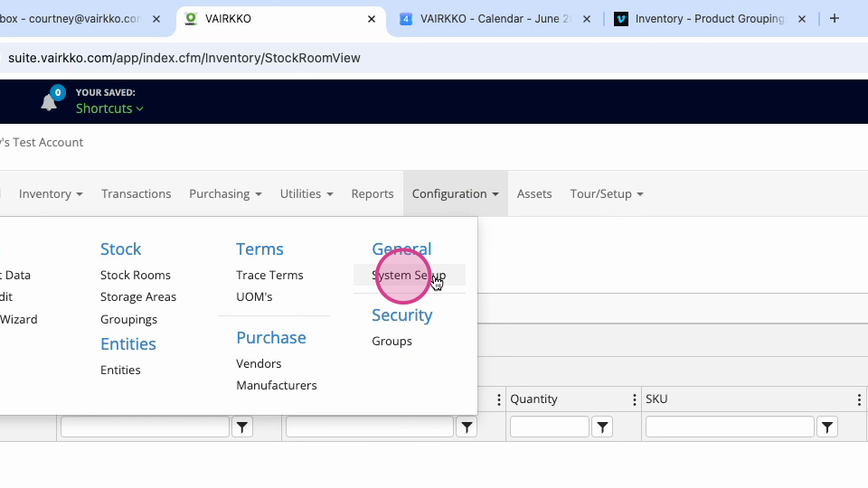Open Stock Rooms configuration
The image size is (868, 488).
(x=135, y=275)
